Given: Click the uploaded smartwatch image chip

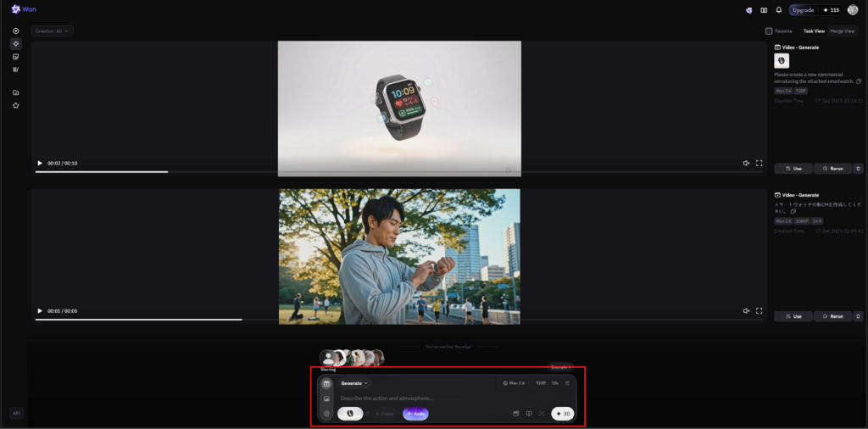Looking at the screenshot, I should click(350, 414).
